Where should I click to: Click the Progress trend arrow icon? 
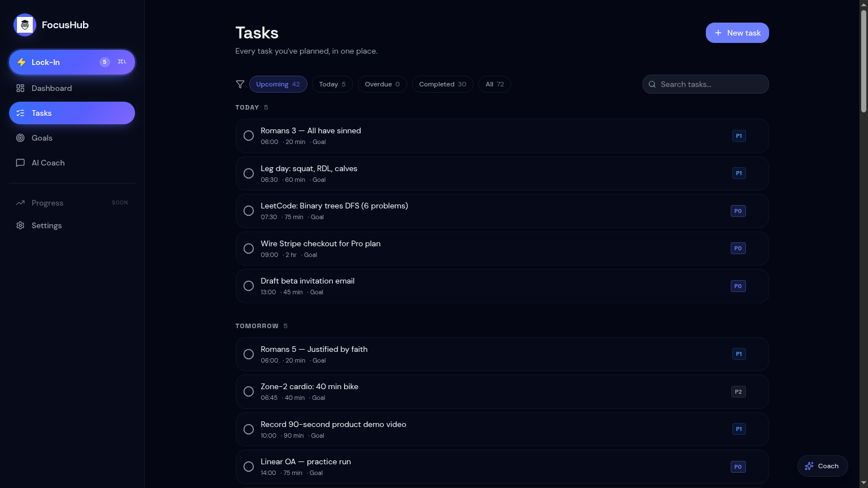20,203
